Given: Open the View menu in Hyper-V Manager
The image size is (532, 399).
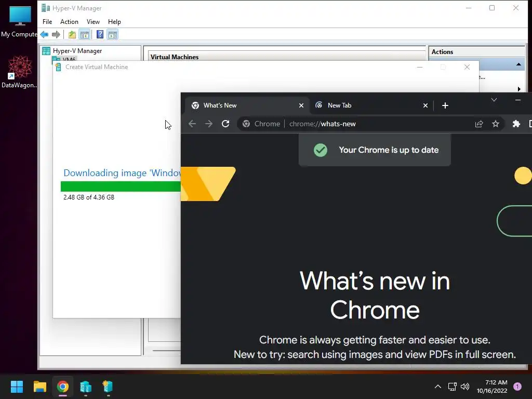Looking at the screenshot, I should point(93,22).
